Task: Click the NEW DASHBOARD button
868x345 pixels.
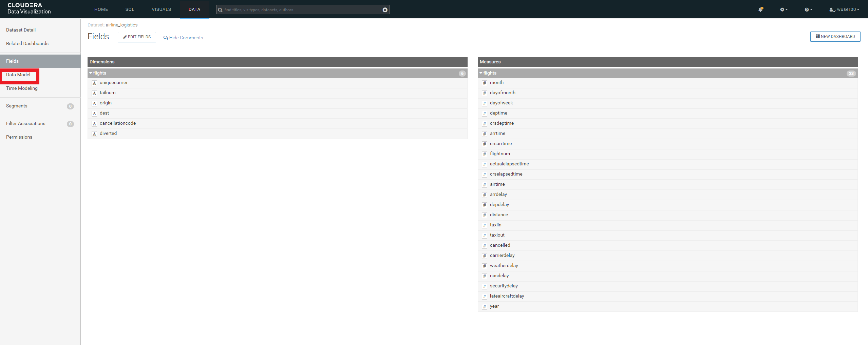Action: (835, 37)
